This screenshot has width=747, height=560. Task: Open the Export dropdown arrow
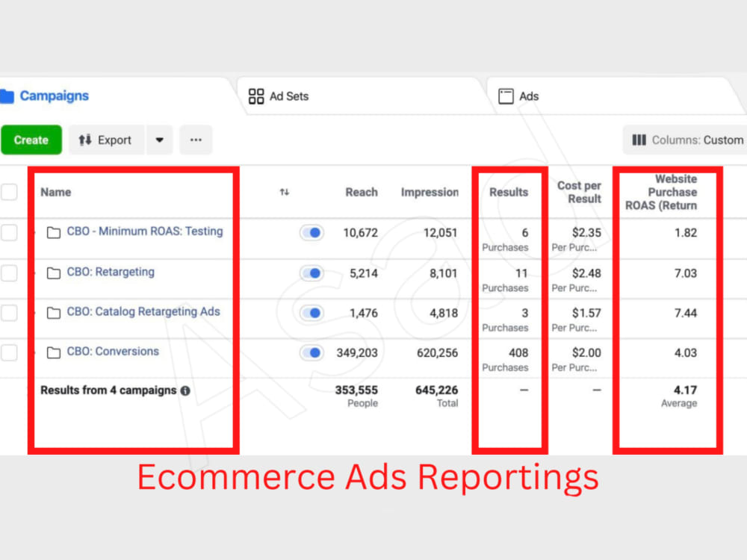(160, 140)
